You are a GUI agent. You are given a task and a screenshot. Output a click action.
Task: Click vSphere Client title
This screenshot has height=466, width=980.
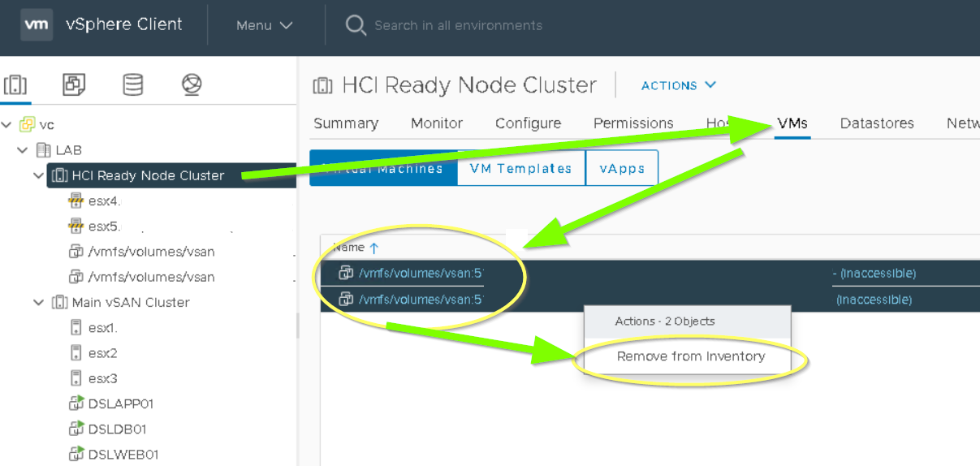124,24
